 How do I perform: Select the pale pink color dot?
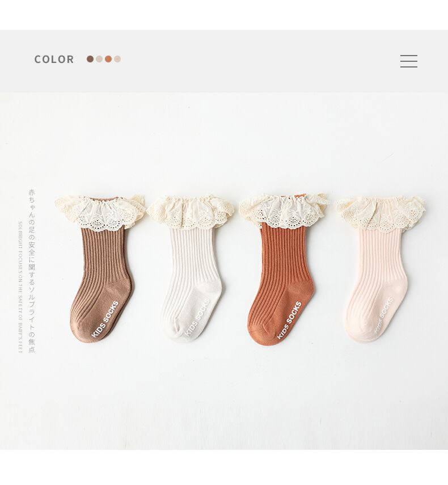pos(117,59)
